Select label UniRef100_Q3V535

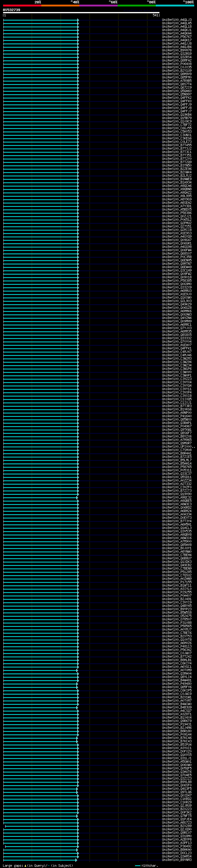(x=177, y=531)
